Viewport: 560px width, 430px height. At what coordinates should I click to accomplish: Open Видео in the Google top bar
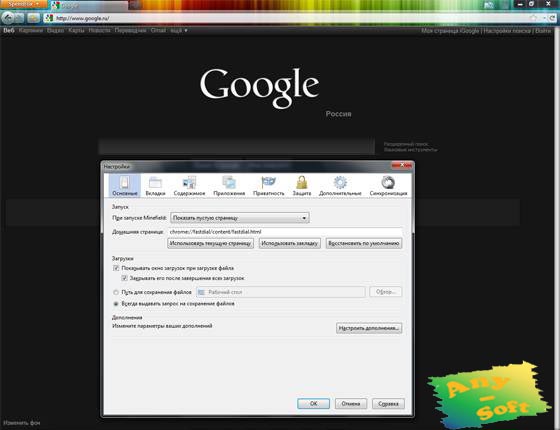tap(55, 30)
